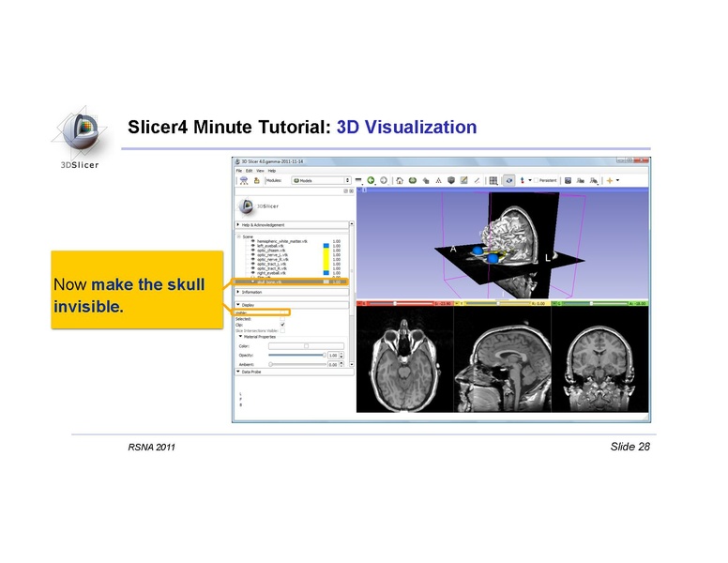Open the Help menu
728x563 pixels.
[272, 171]
